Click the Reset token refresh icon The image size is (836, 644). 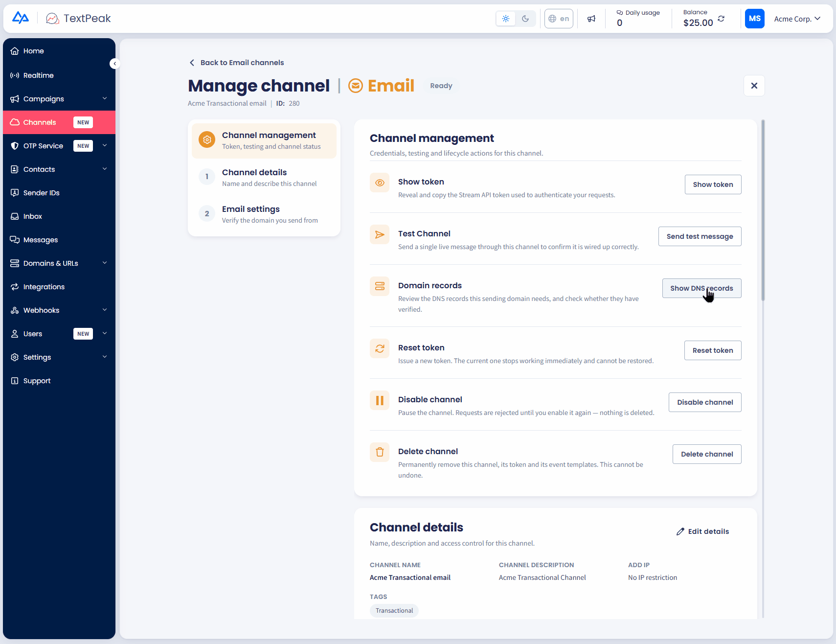380,348
